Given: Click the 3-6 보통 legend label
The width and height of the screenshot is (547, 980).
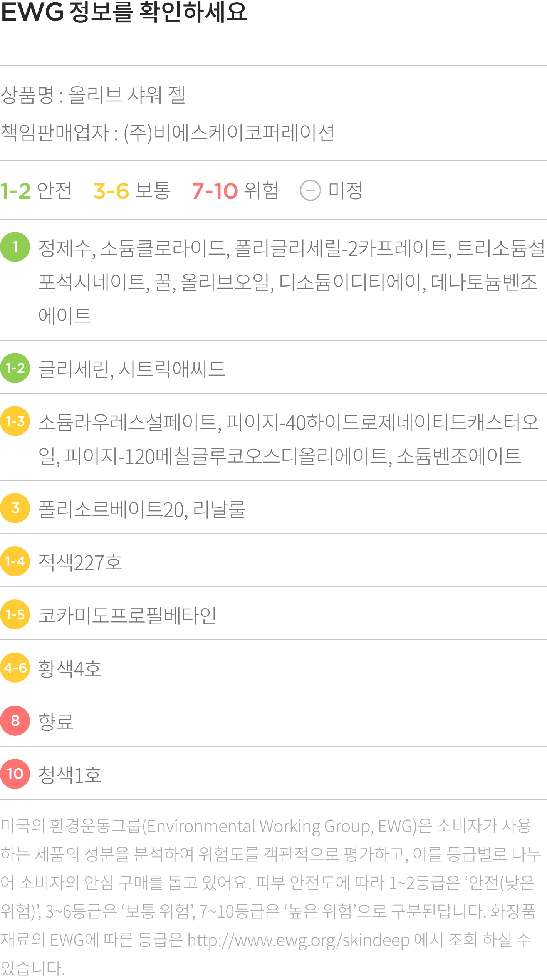Looking at the screenshot, I should pyautogui.click(x=132, y=191).
